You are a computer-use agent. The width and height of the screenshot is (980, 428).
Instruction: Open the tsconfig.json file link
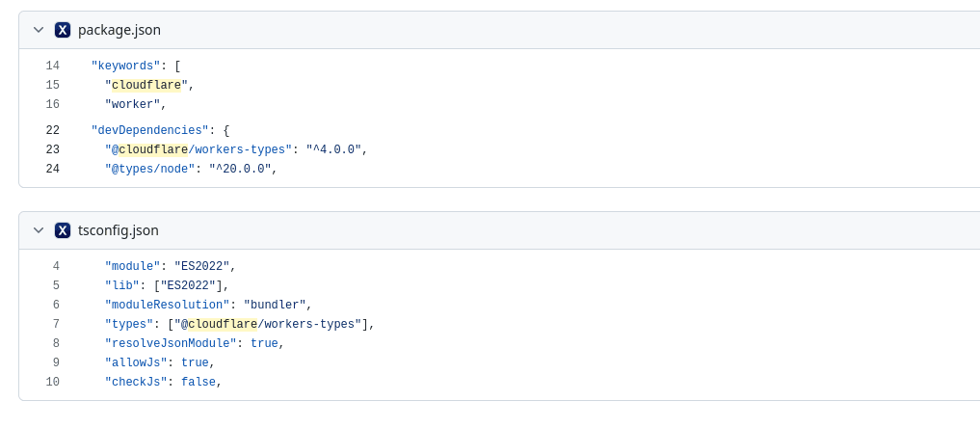118,230
